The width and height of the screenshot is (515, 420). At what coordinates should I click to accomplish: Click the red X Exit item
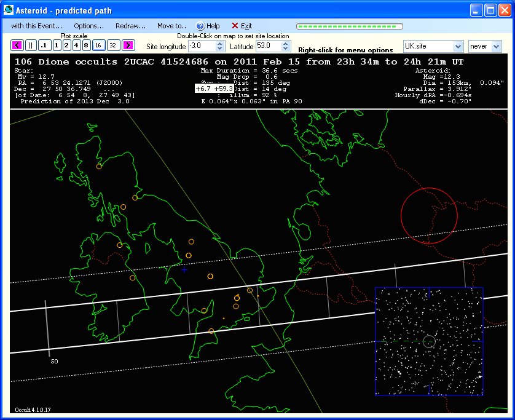pos(242,26)
